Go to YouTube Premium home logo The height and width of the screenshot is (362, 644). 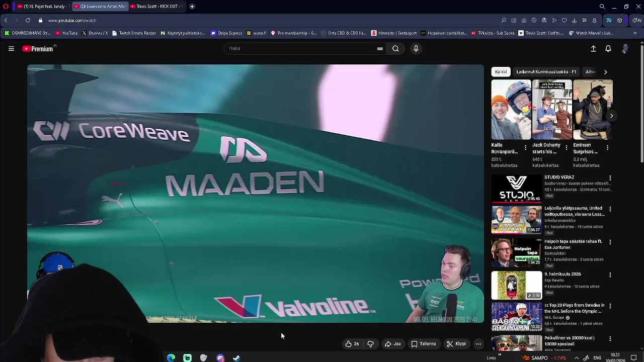tap(38, 49)
